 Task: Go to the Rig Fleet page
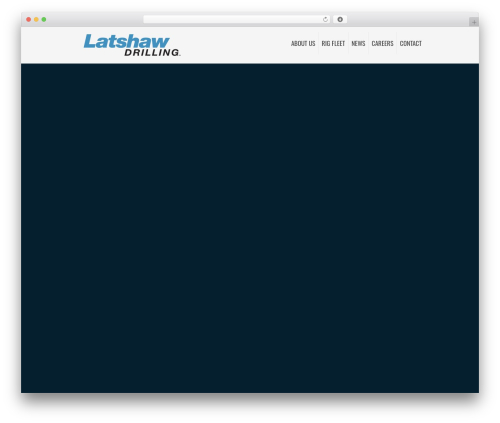click(x=333, y=43)
